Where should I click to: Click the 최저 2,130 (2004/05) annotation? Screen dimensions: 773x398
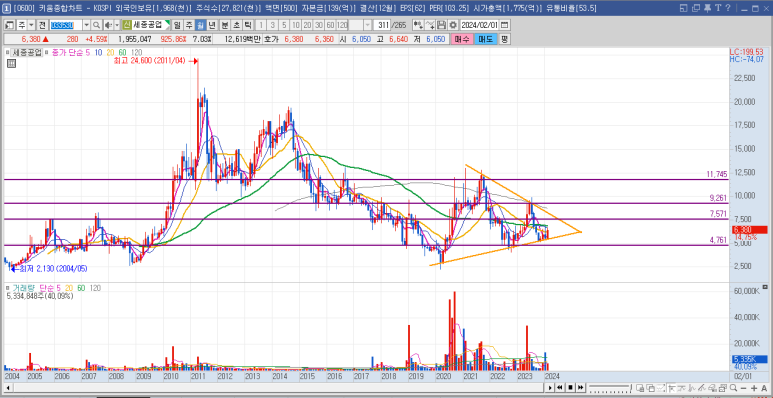pyautogui.click(x=54, y=268)
